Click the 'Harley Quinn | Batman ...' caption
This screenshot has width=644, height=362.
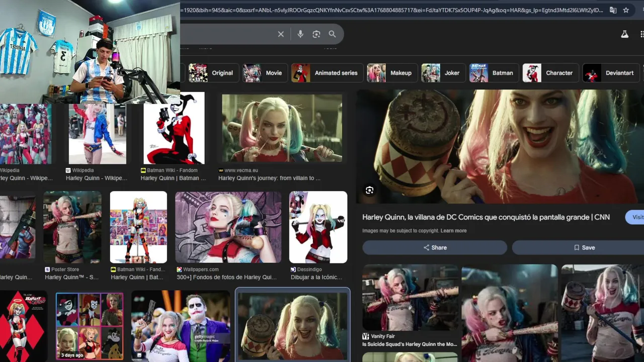click(173, 178)
